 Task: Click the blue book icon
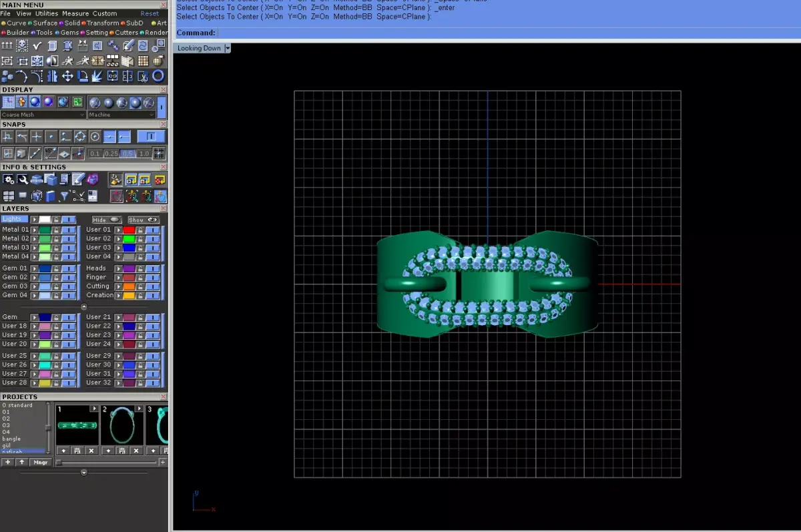[x=50, y=196]
